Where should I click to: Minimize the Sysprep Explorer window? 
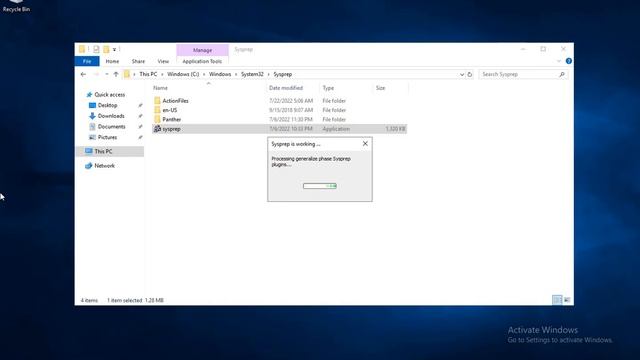[523, 49]
